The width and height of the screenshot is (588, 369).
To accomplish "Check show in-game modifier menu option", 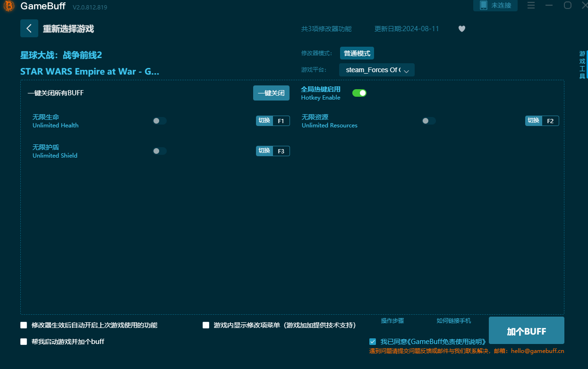I will [x=206, y=325].
